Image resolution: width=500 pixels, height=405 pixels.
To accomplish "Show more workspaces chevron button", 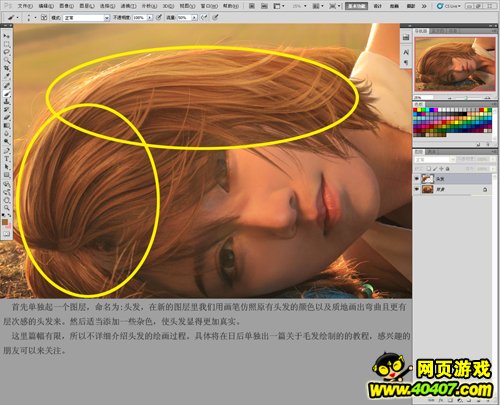I will point(424,6).
